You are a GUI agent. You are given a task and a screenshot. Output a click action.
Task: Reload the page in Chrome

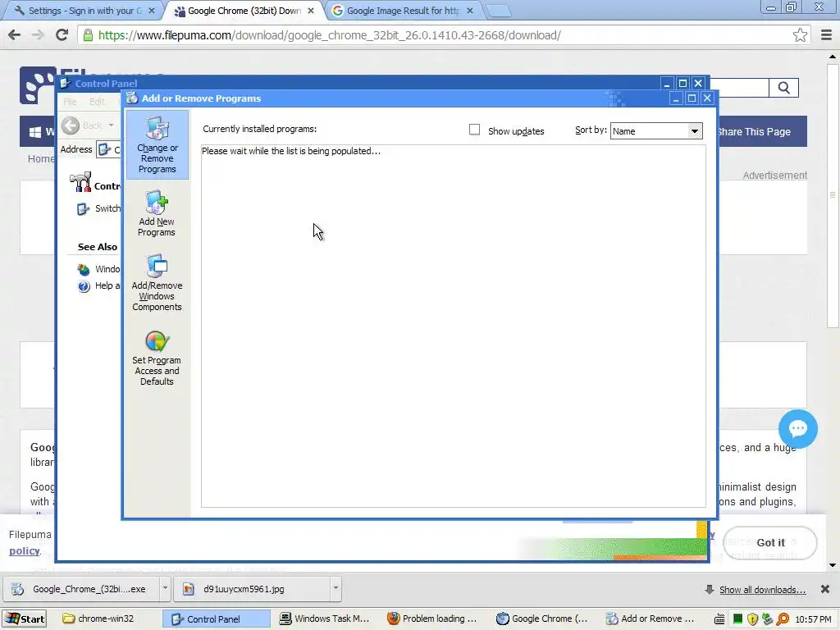62,35
